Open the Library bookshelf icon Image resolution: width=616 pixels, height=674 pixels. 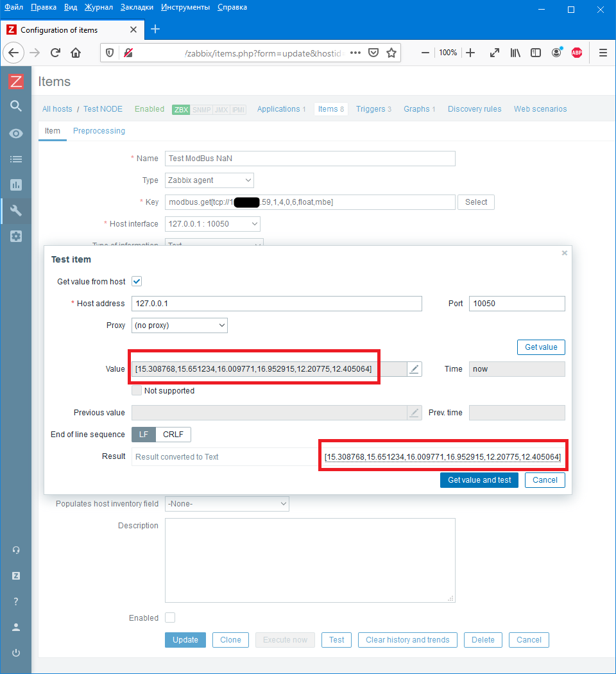515,53
